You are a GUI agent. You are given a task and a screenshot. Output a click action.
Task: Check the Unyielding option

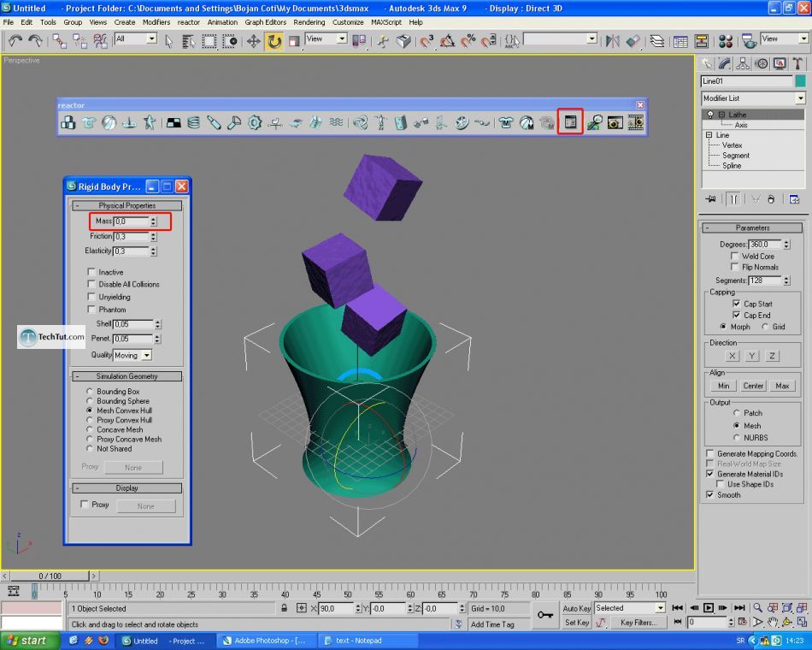coord(91,297)
